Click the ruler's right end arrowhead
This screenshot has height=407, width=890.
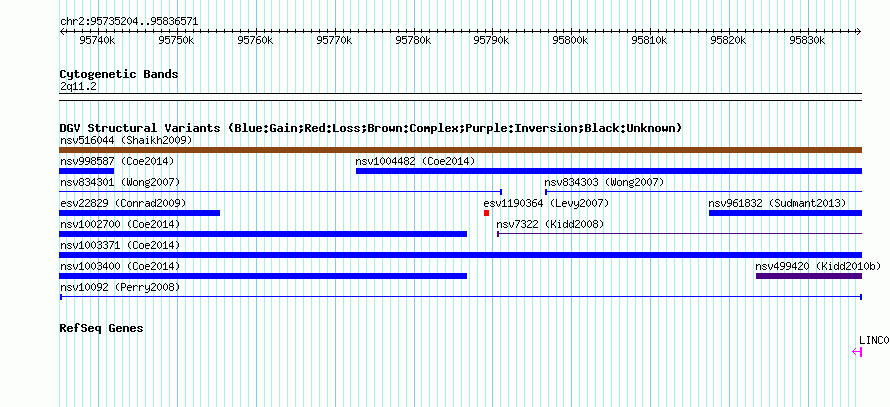point(859,32)
